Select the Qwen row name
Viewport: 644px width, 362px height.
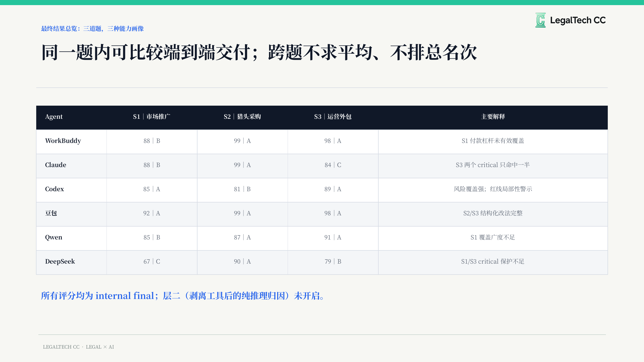(x=54, y=237)
